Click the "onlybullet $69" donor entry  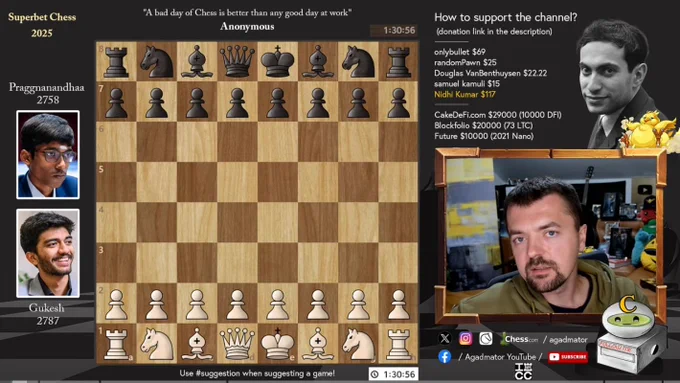click(460, 52)
